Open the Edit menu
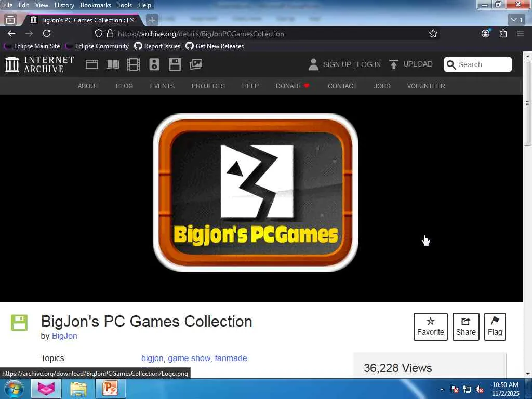532x399 pixels. 23,5
